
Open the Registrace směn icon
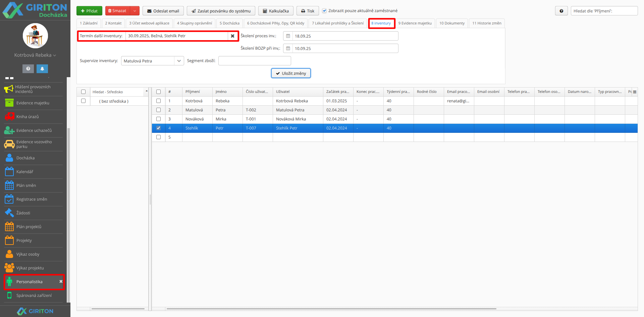click(x=9, y=199)
